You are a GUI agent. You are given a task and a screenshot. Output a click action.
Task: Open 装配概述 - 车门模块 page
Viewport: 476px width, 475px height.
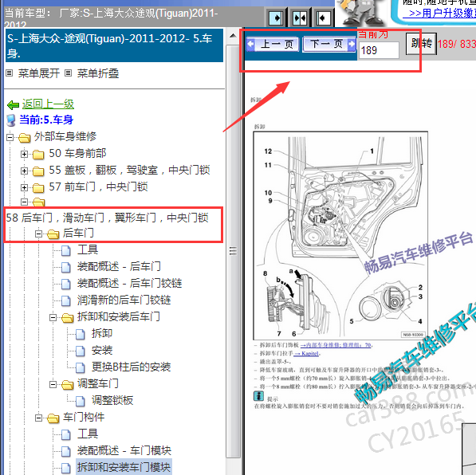(124, 450)
